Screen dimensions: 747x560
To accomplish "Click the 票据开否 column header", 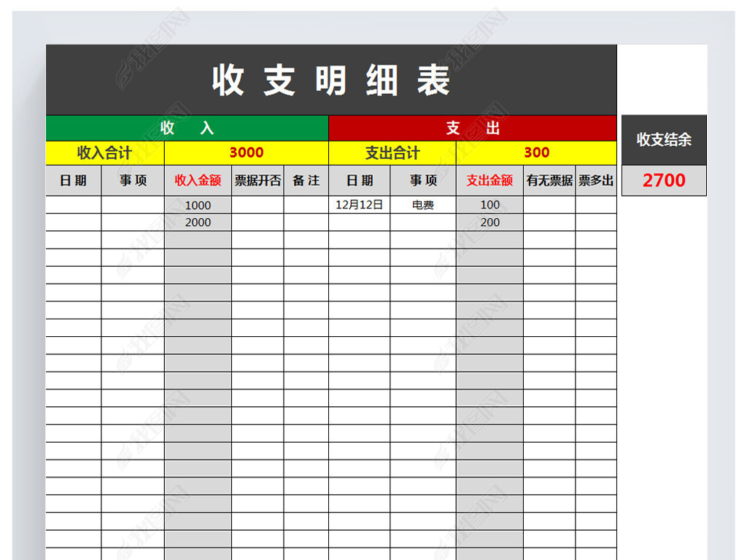I will coord(258,180).
